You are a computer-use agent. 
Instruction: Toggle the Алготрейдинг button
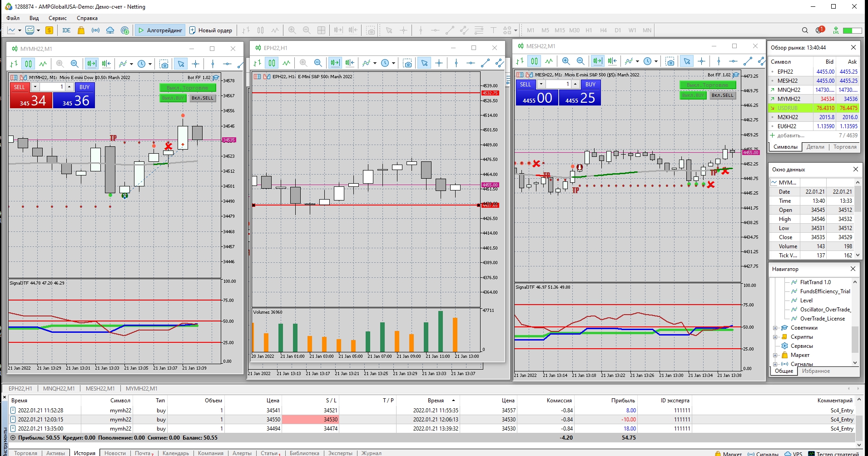click(160, 30)
